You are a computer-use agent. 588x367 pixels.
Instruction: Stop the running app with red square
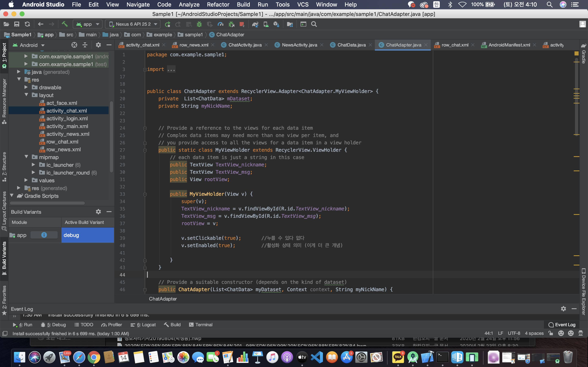click(242, 24)
